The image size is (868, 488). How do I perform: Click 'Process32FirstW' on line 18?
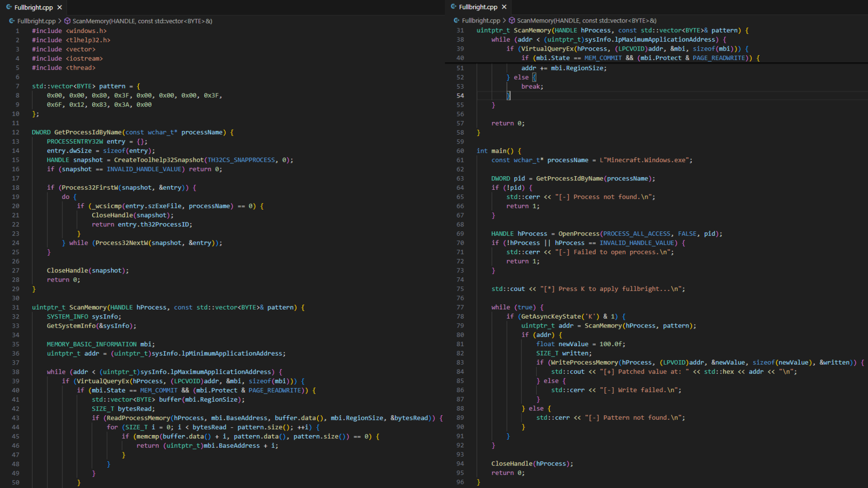pos(90,187)
